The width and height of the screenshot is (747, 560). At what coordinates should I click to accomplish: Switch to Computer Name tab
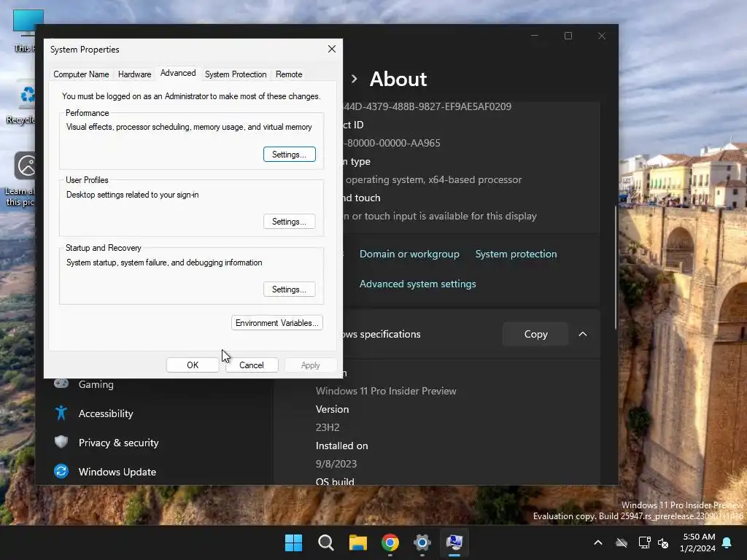pos(81,74)
